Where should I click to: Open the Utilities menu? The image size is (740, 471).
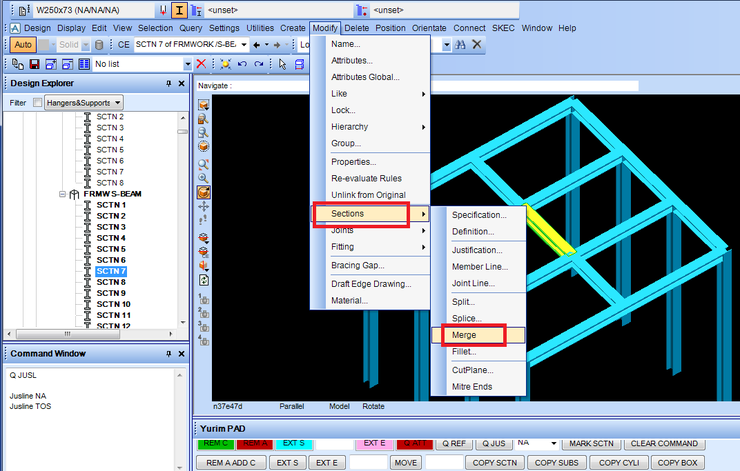pyautogui.click(x=260, y=28)
